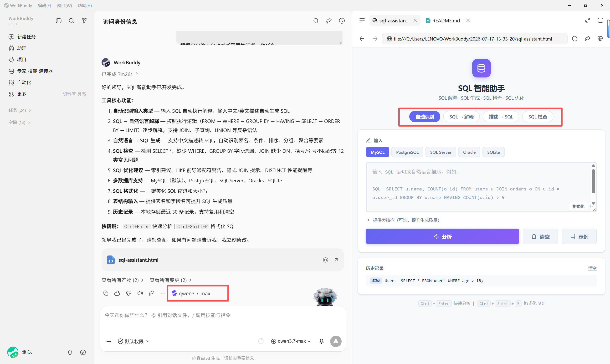Open the qwen3.7-max model selector

(x=291, y=341)
